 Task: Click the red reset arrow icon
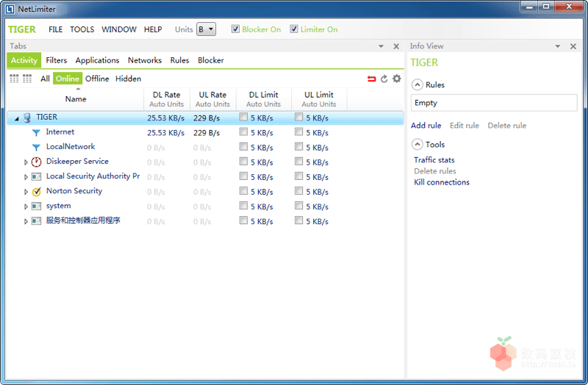(x=371, y=79)
